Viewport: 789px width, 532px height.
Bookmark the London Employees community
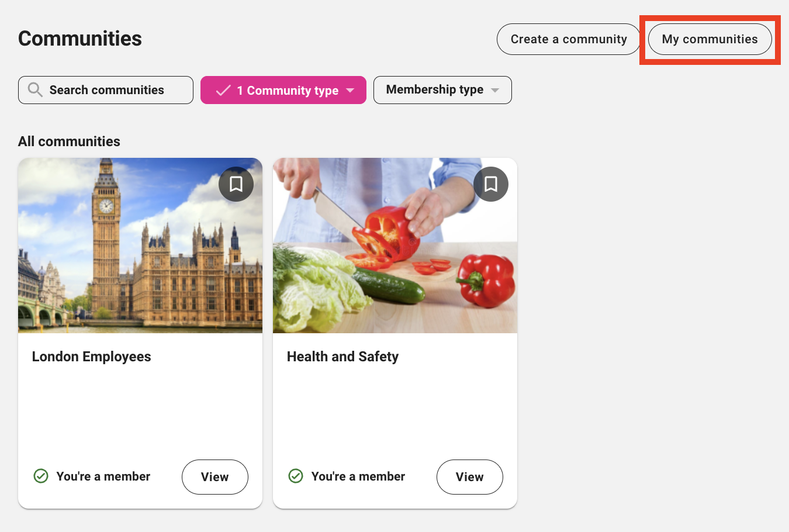[x=236, y=184]
